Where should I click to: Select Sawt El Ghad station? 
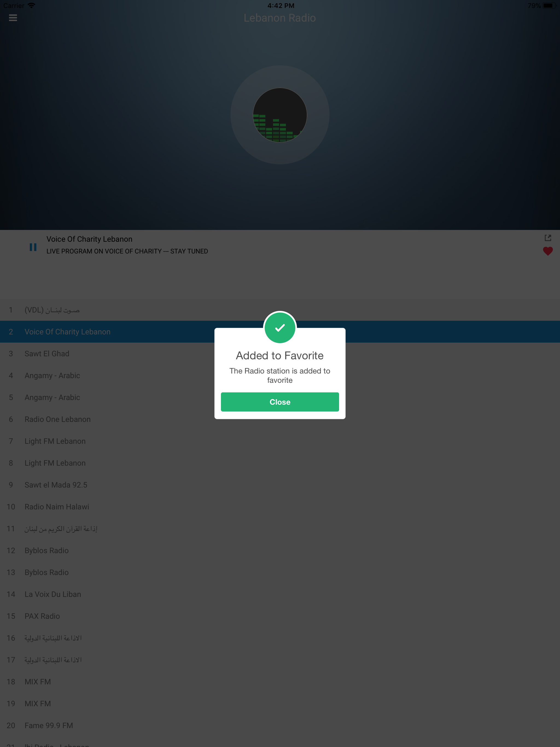point(280,354)
